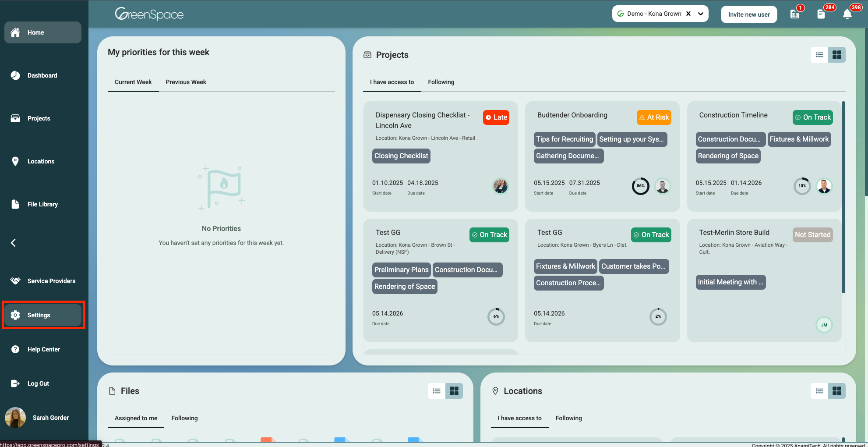Click the Locations pin header icon
Image resolution: width=868 pixels, height=447 pixels.
point(495,391)
